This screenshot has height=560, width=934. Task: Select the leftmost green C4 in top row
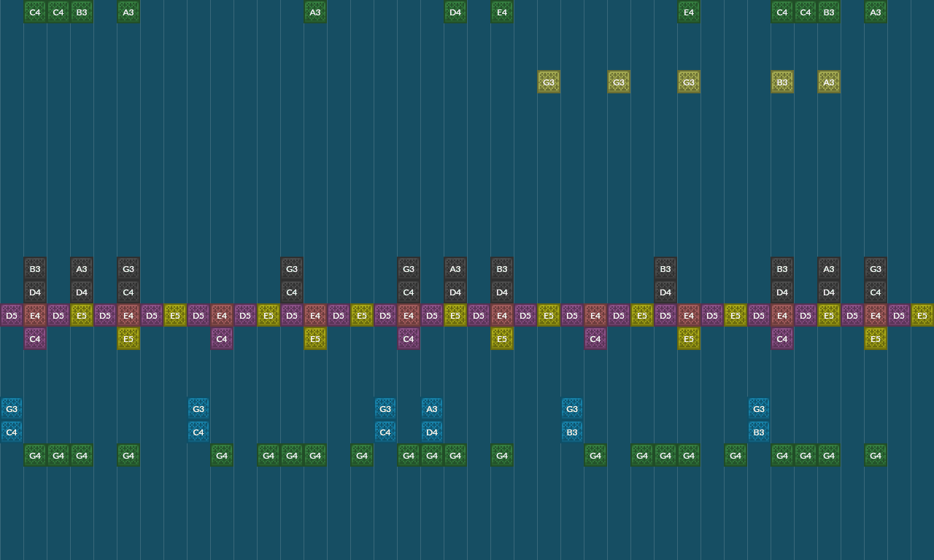35,12
